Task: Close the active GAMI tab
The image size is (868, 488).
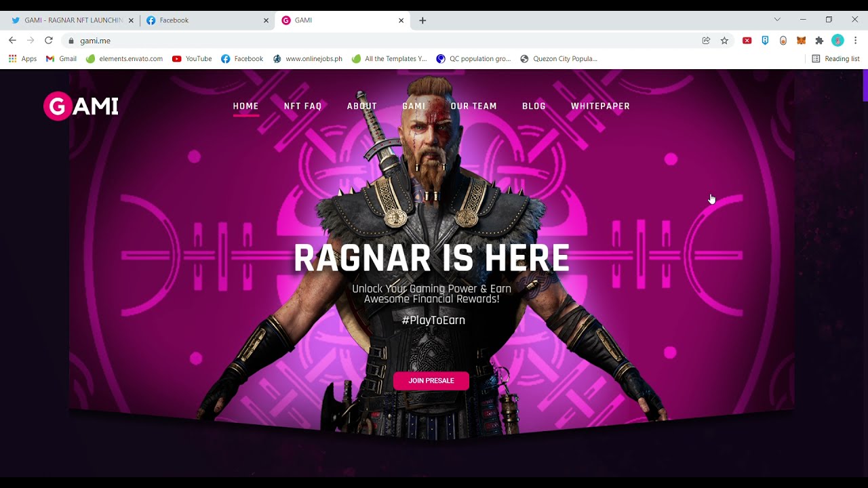Action: pyautogui.click(x=401, y=20)
